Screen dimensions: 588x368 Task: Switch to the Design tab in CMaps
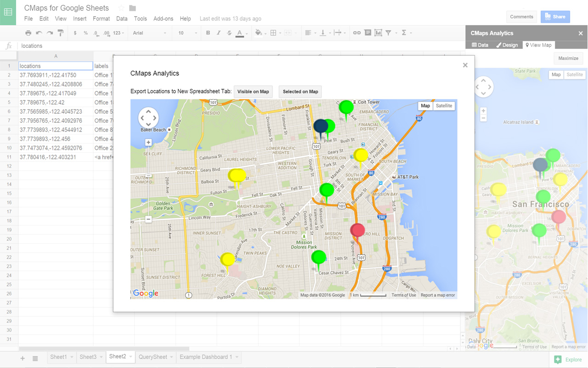point(507,45)
